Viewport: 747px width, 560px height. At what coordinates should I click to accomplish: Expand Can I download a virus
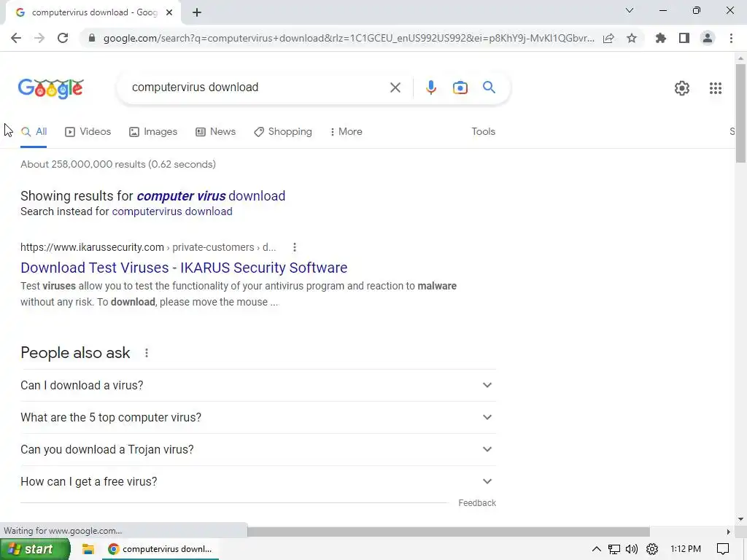(x=258, y=385)
